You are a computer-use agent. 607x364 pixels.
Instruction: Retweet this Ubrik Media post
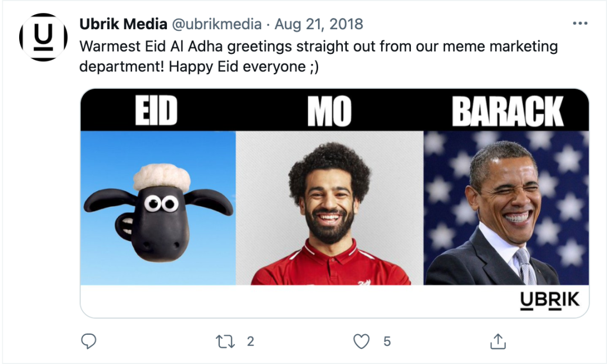pyautogui.click(x=225, y=341)
